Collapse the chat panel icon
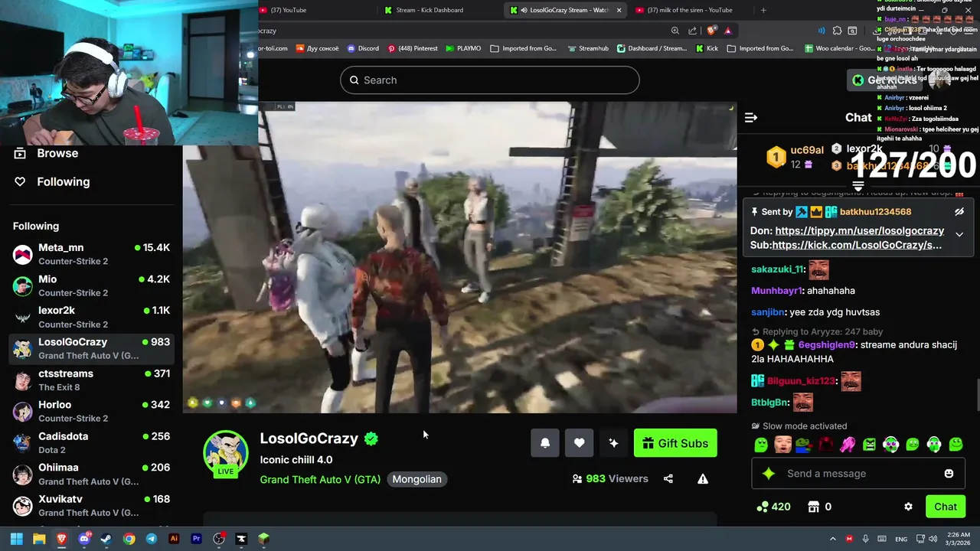This screenshot has height=551, width=980. [x=751, y=117]
